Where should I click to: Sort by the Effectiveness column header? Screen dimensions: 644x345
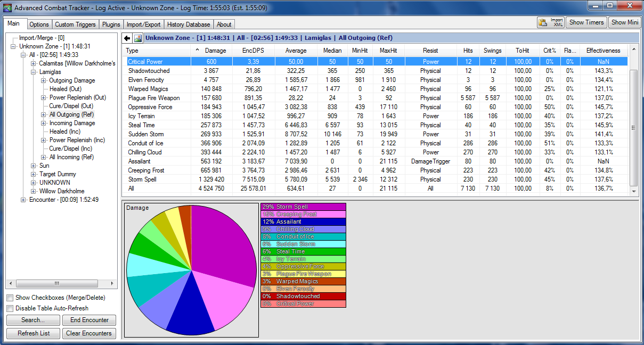(x=603, y=51)
